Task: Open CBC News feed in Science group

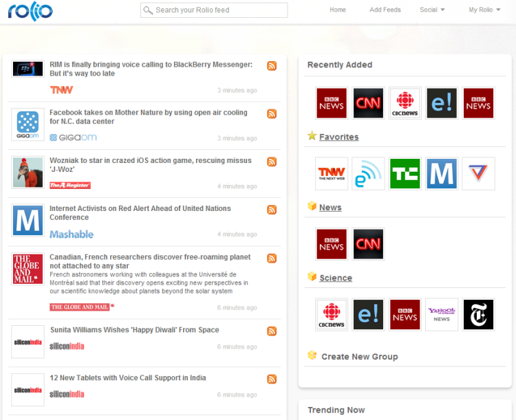Action: [332, 314]
